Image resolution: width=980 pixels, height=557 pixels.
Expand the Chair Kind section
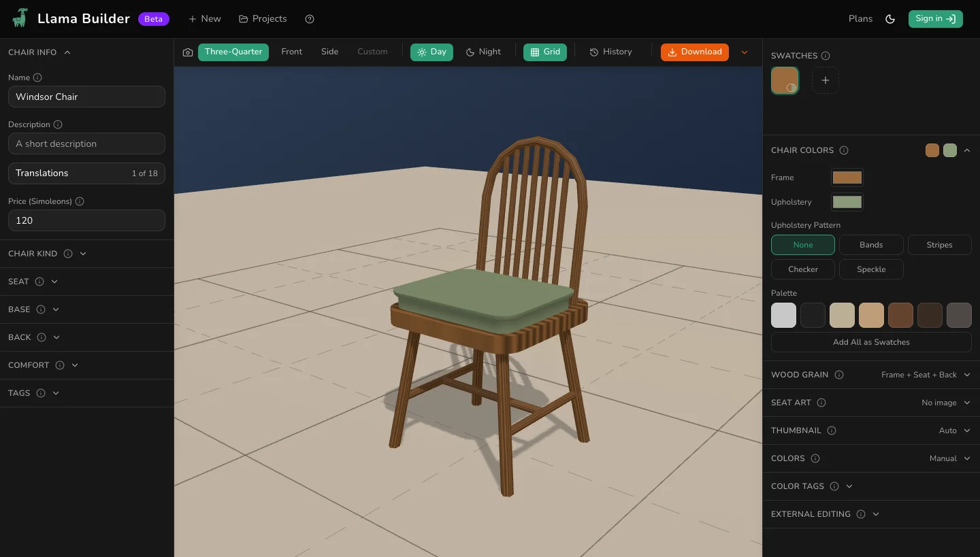(x=83, y=254)
